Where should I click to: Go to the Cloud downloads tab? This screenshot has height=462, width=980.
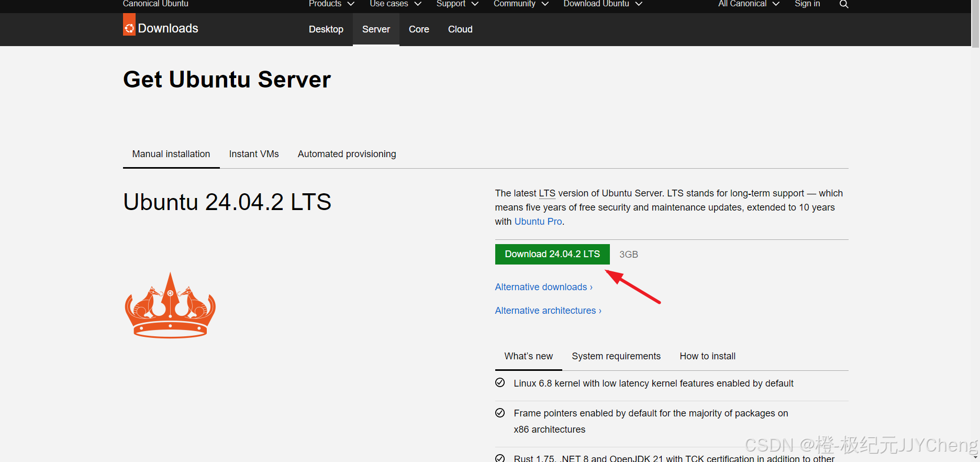click(x=460, y=29)
